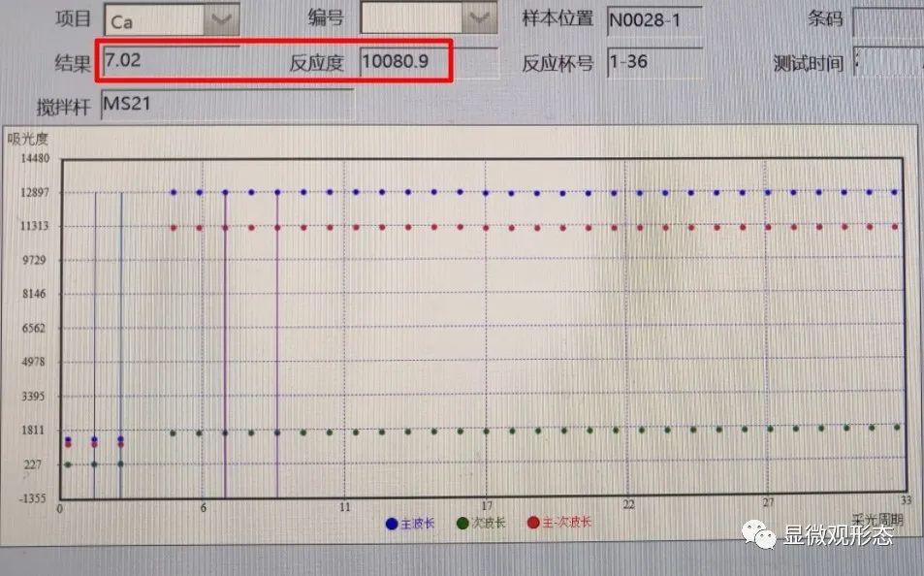The image size is (924, 576).
Task: Click the 条码 label
Action: click(x=825, y=18)
